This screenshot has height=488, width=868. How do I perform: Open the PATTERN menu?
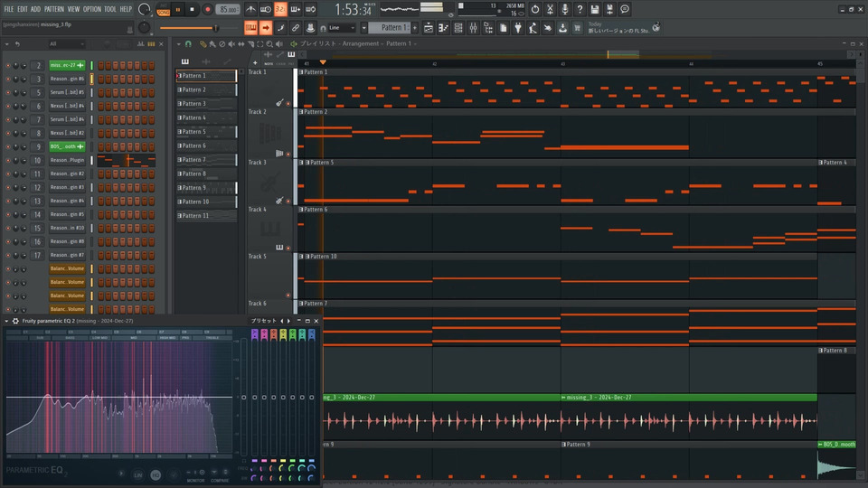coord(54,9)
